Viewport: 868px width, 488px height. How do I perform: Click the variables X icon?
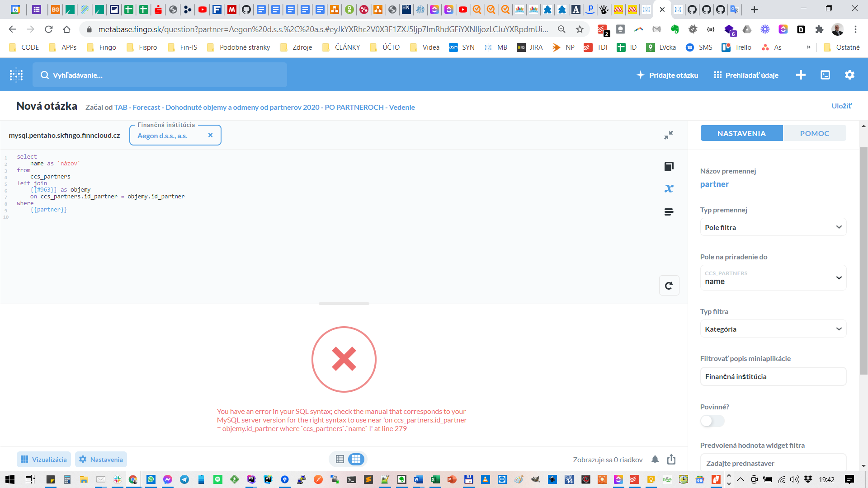pos(669,189)
